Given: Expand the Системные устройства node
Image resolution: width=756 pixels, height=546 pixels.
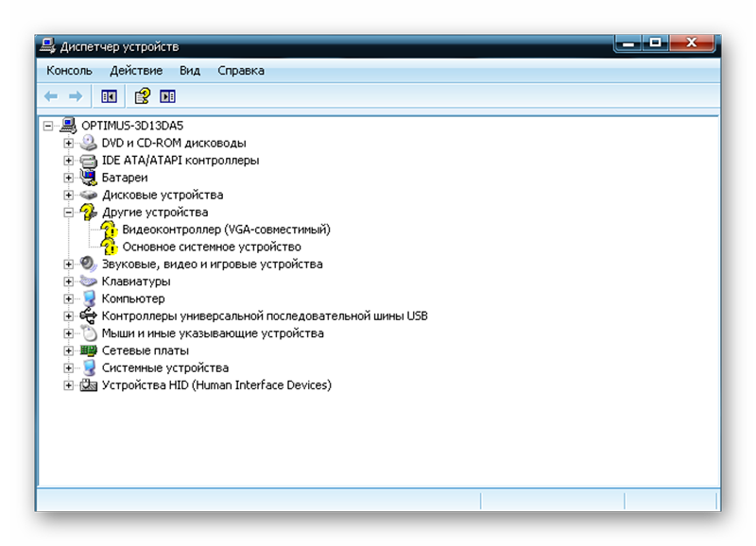Looking at the screenshot, I should point(68,368).
